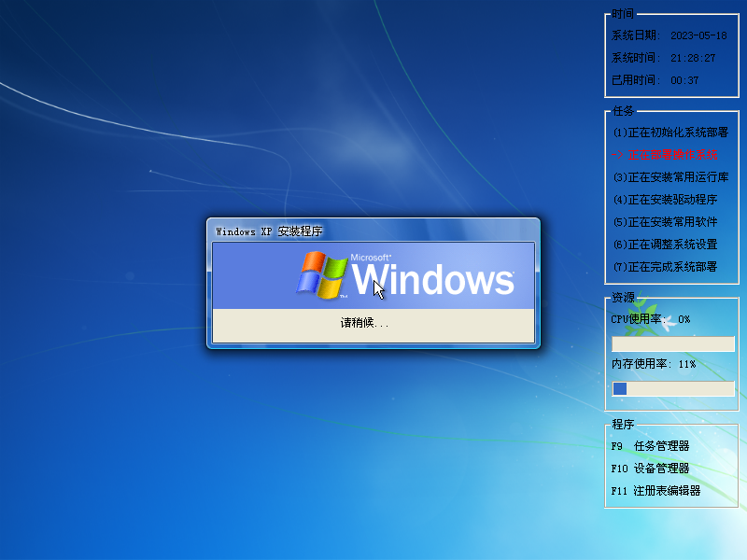747x560 pixels.
Task: Click the 内存使用率 progress bar
Action: click(672, 388)
